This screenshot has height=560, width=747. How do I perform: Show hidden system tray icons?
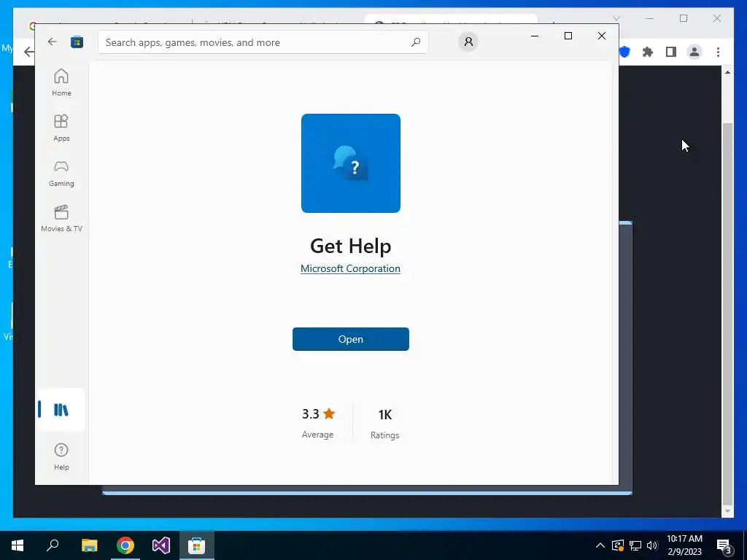coord(600,545)
